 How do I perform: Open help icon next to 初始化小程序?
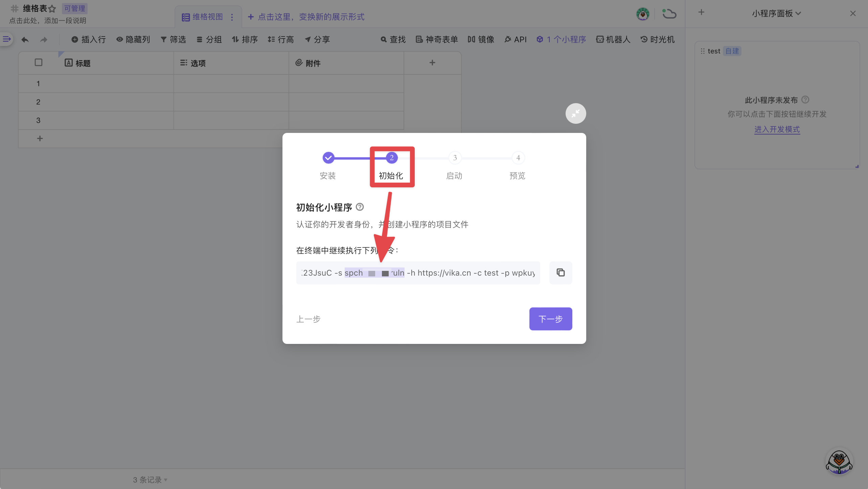pyautogui.click(x=360, y=207)
